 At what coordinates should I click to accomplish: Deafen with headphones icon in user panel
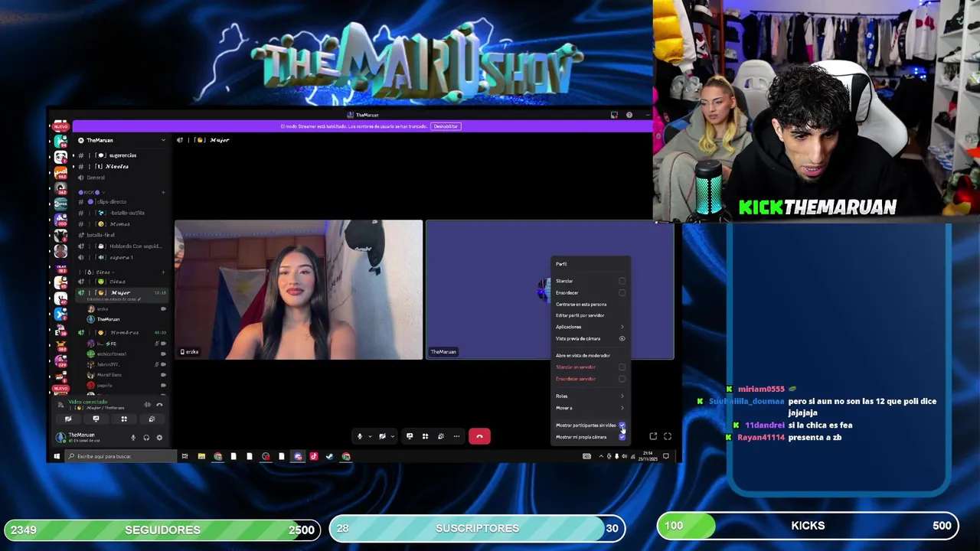tap(146, 438)
